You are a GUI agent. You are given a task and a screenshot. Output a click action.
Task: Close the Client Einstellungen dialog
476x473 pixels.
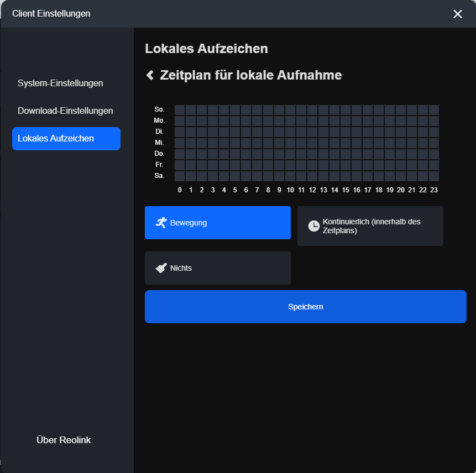point(458,14)
